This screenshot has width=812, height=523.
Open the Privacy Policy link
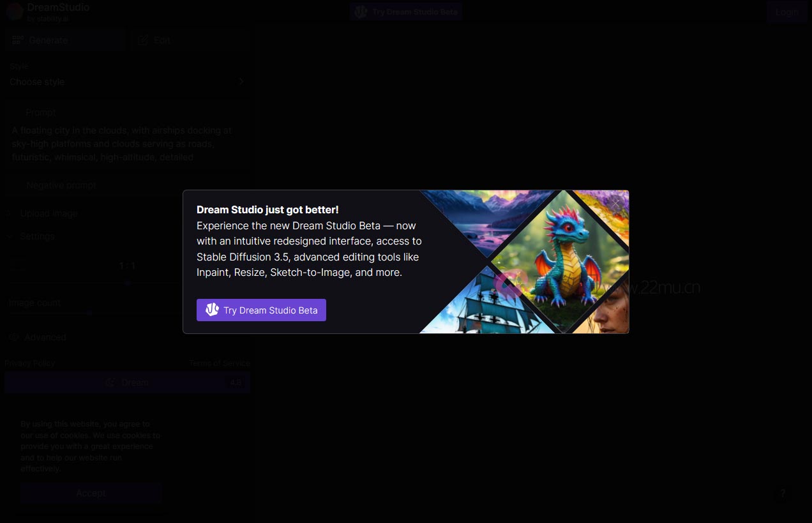pyautogui.click(x=29, y=363)
